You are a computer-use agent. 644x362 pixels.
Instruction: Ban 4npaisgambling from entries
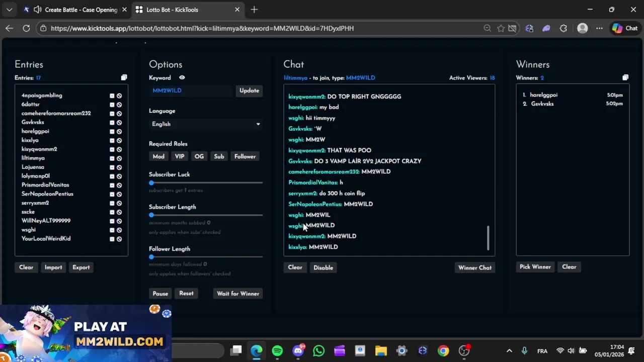(x=119, y=96)
